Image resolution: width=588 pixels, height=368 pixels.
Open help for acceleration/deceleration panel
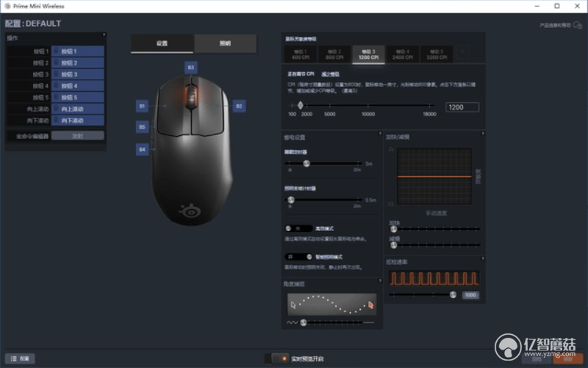[x=483, y=134]
